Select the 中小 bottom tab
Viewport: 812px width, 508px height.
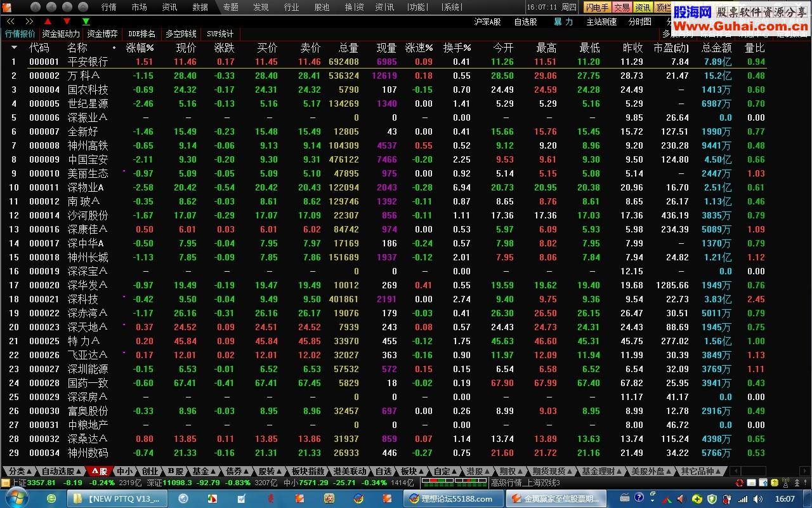124,471
